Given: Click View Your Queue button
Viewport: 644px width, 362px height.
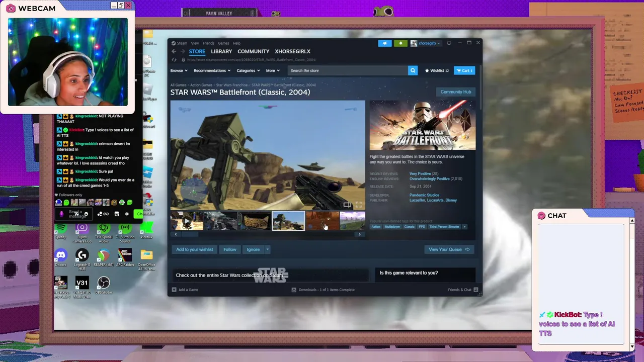Looking at the screenshot, I should [449, 249].
